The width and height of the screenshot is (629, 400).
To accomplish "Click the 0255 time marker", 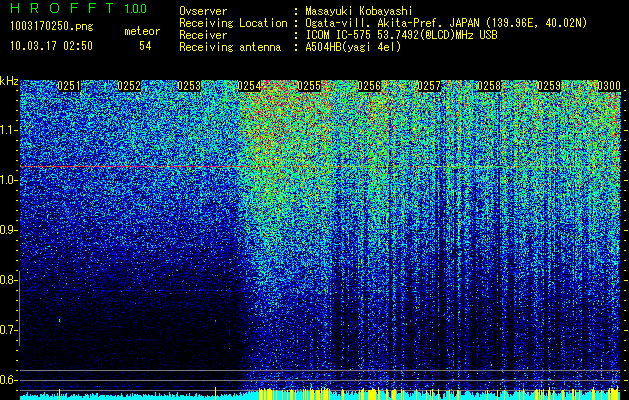I will [x=309, y=86].
